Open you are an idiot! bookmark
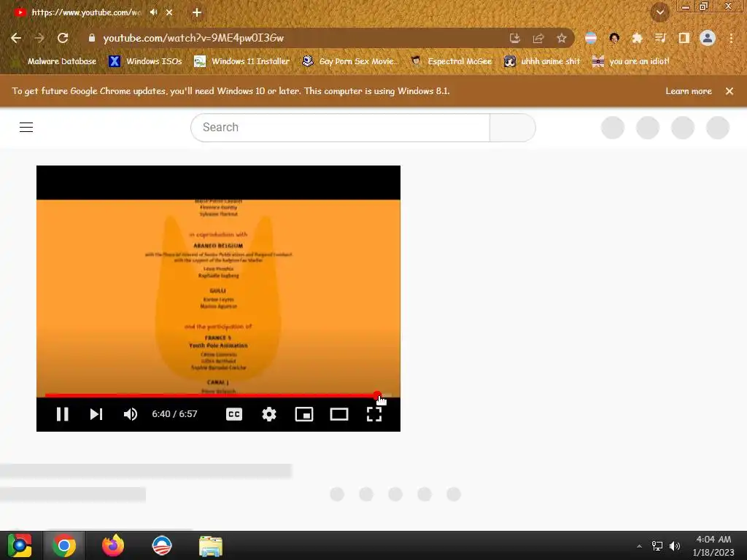 (x=630, y=61)
